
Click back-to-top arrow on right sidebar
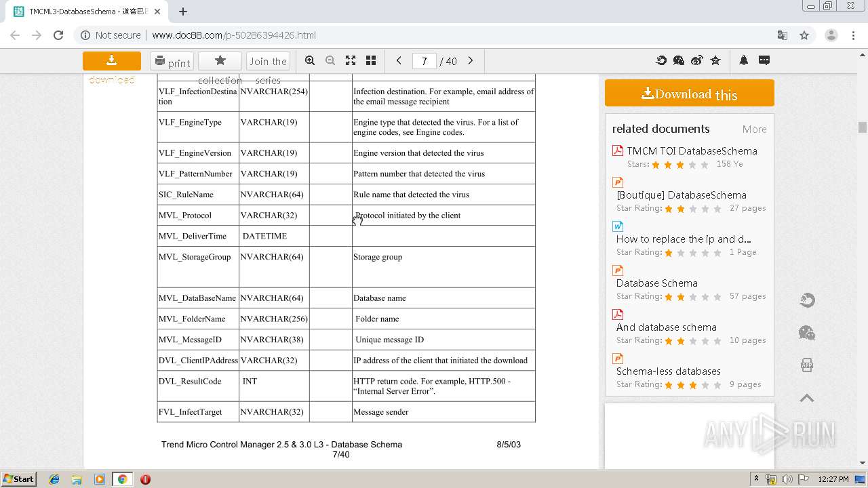pyautogui.click(x=807, y=398)
